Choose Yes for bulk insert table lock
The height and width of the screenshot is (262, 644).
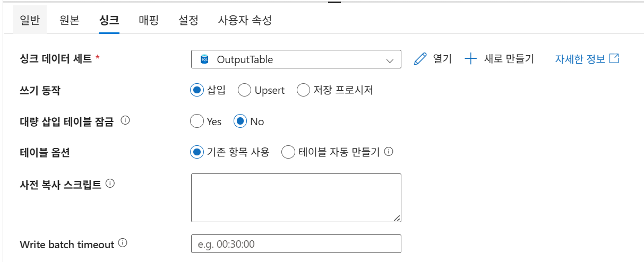coord(197,121)
